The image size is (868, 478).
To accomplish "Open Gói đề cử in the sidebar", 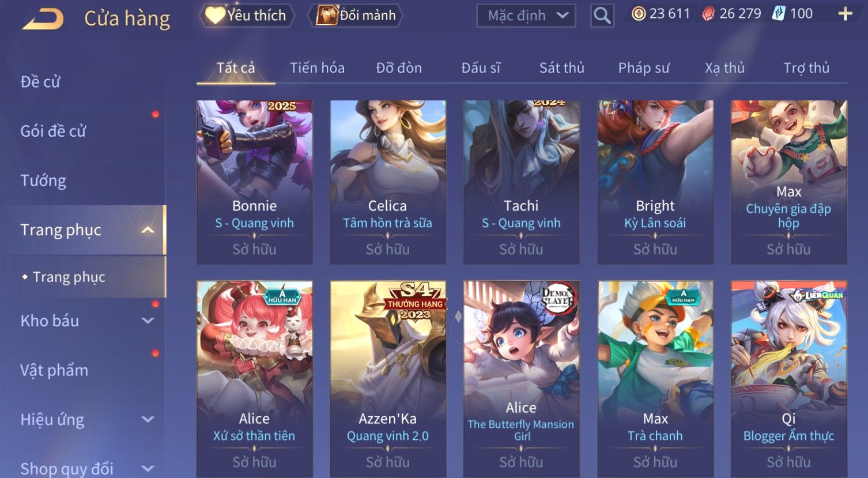I will point(53,131).
